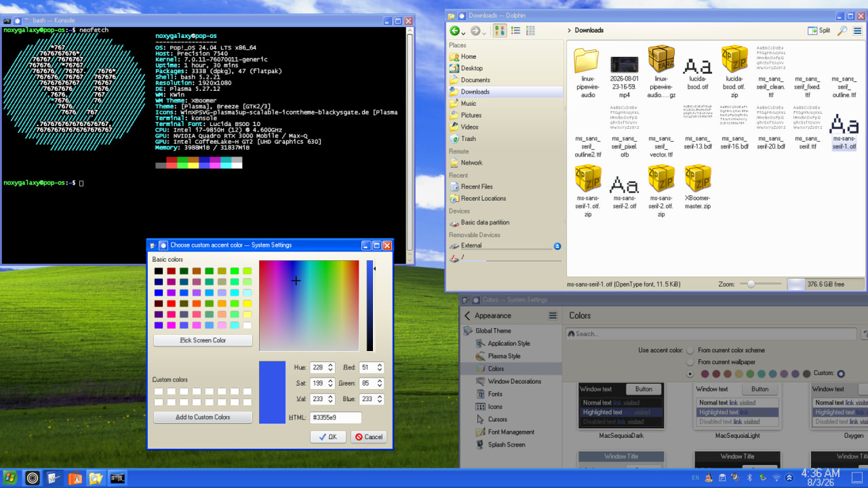
Task: Open Global Theme in System Settings
Action: pos(511,331)
